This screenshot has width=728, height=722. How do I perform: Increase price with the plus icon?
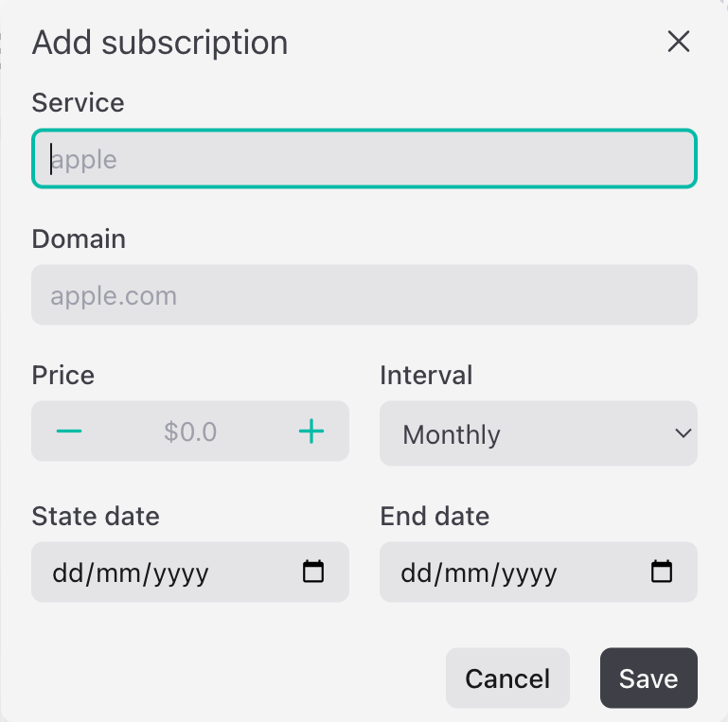click(x=311, y=431)
